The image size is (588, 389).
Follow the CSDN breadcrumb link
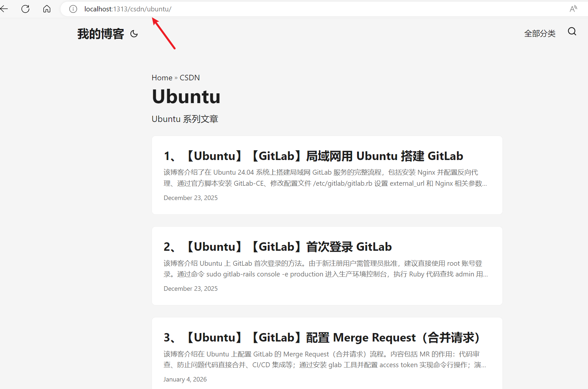pos(190,78)
